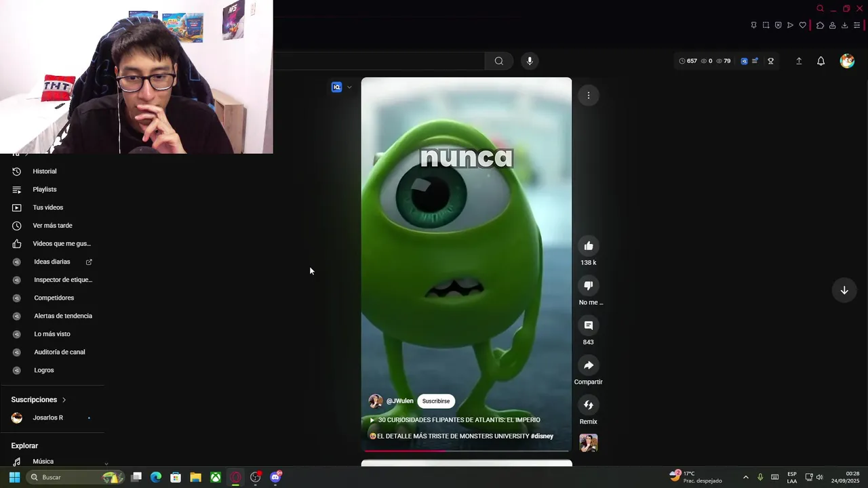Open the @JWulen channel name

[x=399, y=401]
